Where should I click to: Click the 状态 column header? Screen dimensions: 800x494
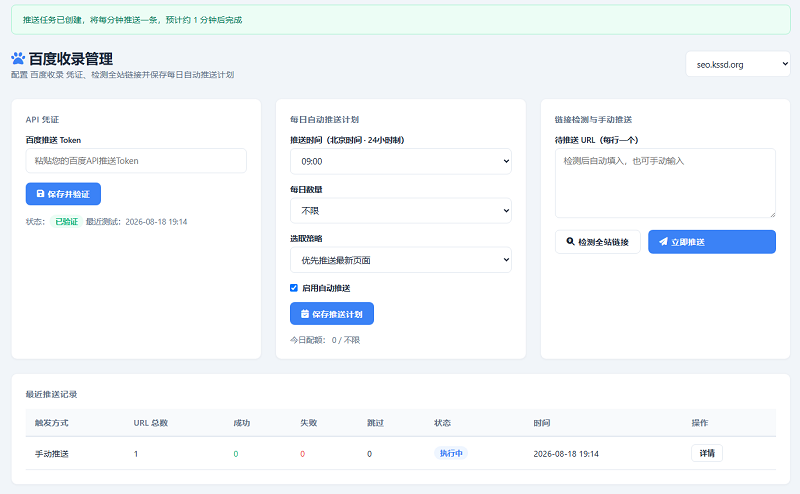point(442,423)
